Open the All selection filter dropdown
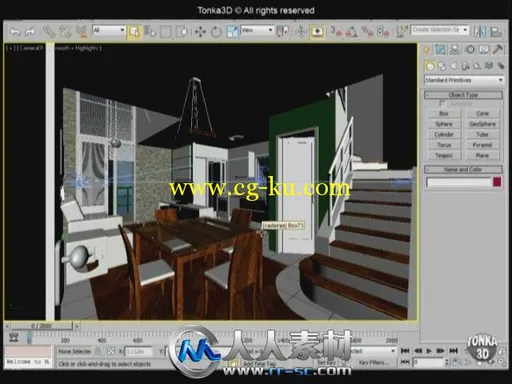 (x=109, y=30)
